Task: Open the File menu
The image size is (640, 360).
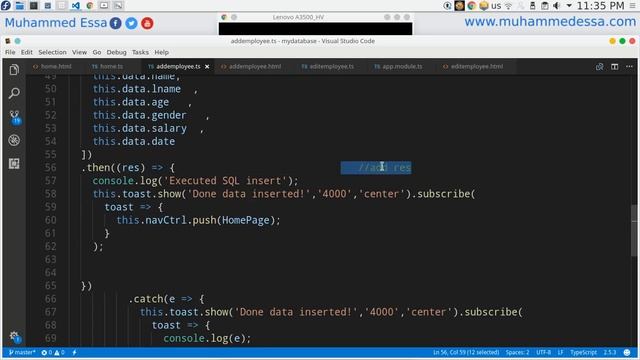Action: tap(10, 52)
